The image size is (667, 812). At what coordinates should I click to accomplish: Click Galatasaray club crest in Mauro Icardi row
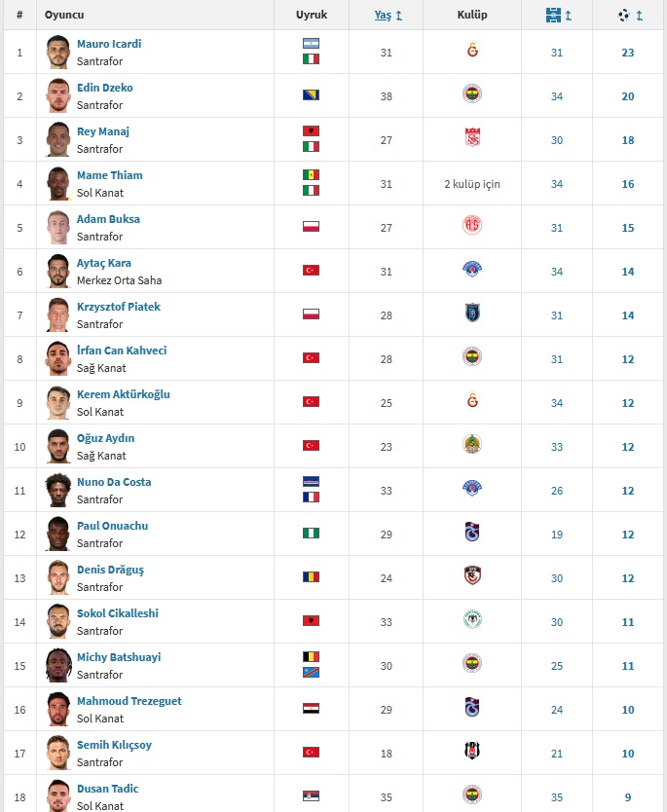(472, 51)
